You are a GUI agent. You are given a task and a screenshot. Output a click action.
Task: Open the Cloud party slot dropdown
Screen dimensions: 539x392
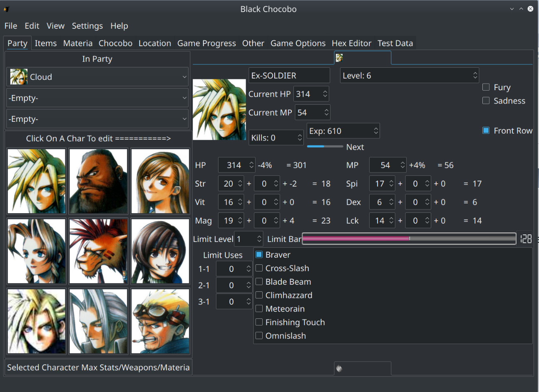[97, 77]
